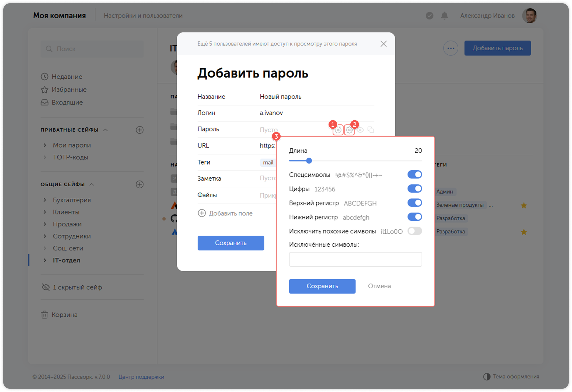Click the empty Пароль field placeholder

268,130
